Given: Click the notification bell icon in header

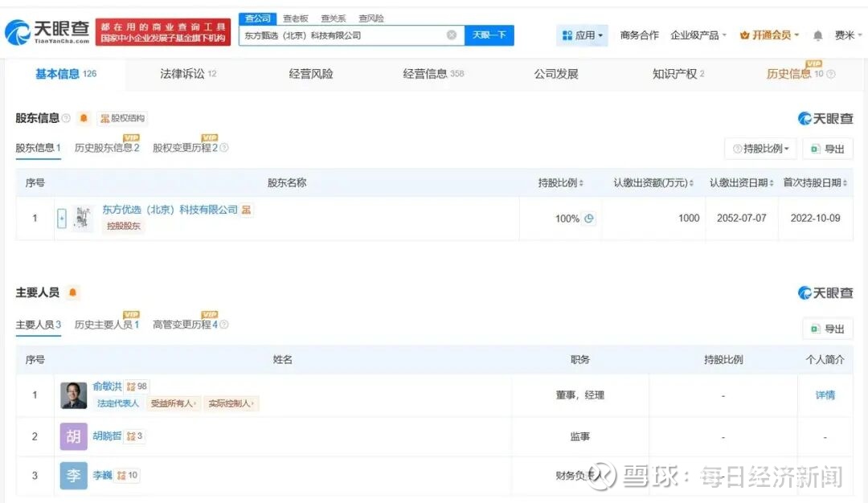Looking at the screenshot, I should pyautogui.click(x=817, y=35).
